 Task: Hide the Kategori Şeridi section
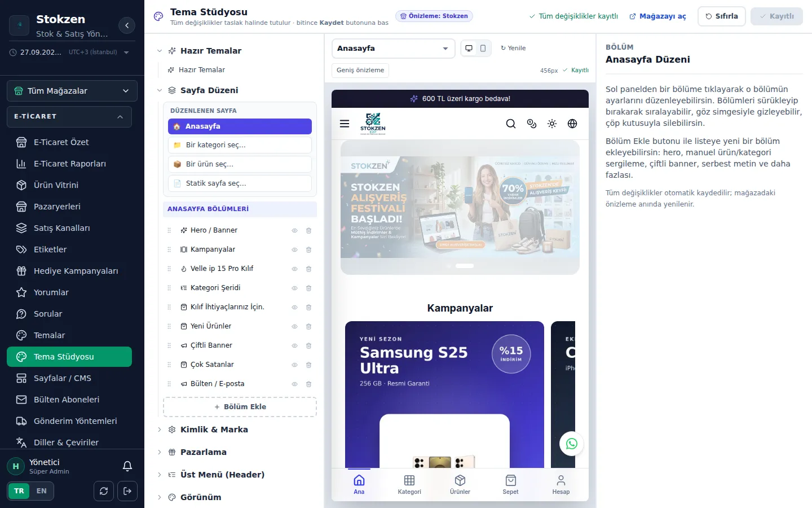[294, 288]
